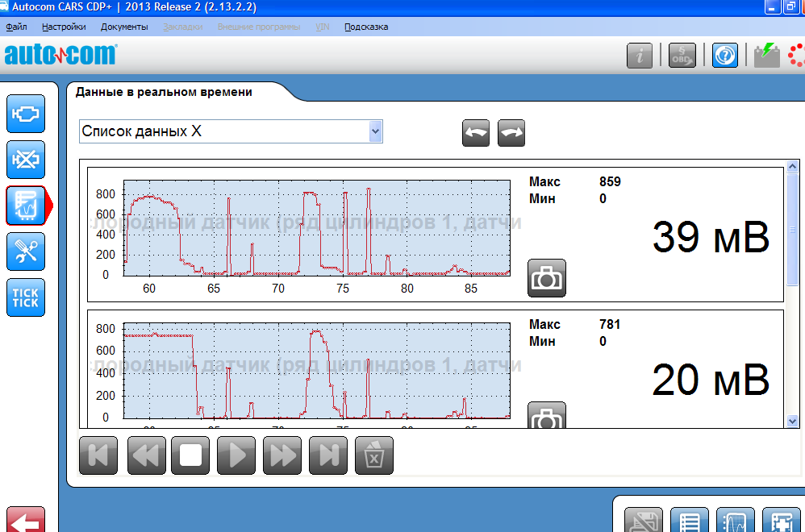This screenshot has height=532, width=805.
Task: Open the Файл menu
Action: 16,27
